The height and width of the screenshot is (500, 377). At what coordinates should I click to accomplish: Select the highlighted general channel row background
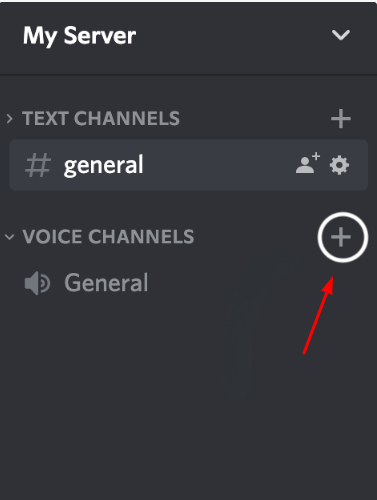point(189,165)
